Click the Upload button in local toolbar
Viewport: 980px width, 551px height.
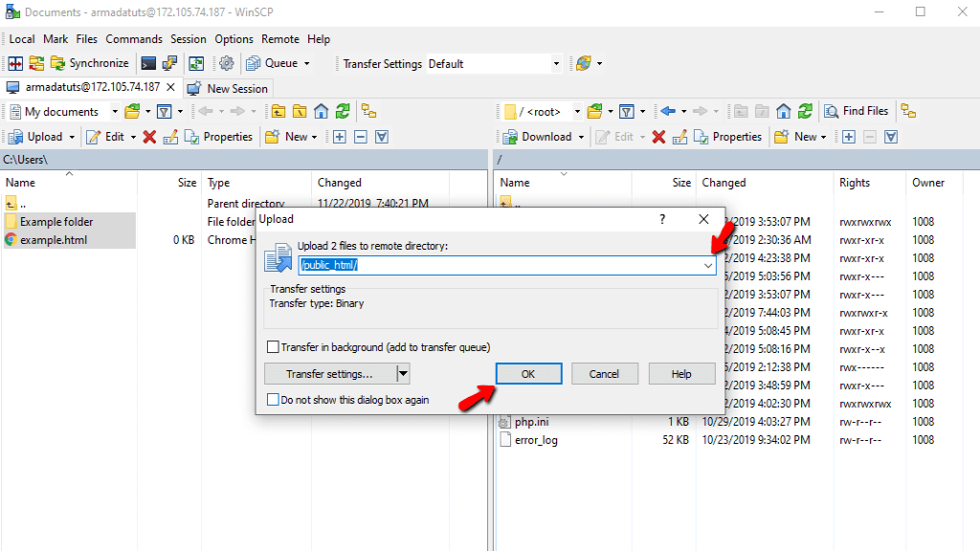tap(37, 137)
